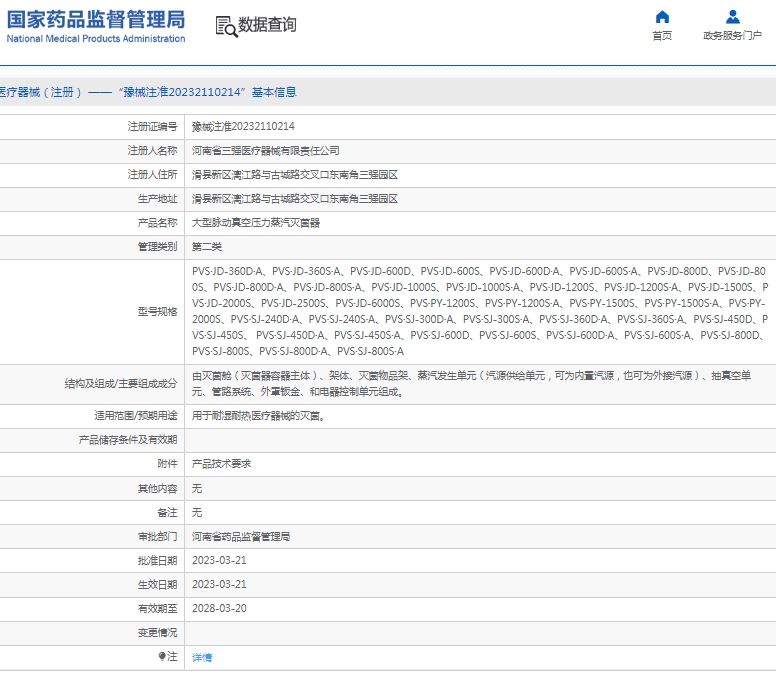The image size is (776, 675).
Task: Click the 批准日期 value 2023-03-21
Action: pyautogui.click(x=219, y=561)
